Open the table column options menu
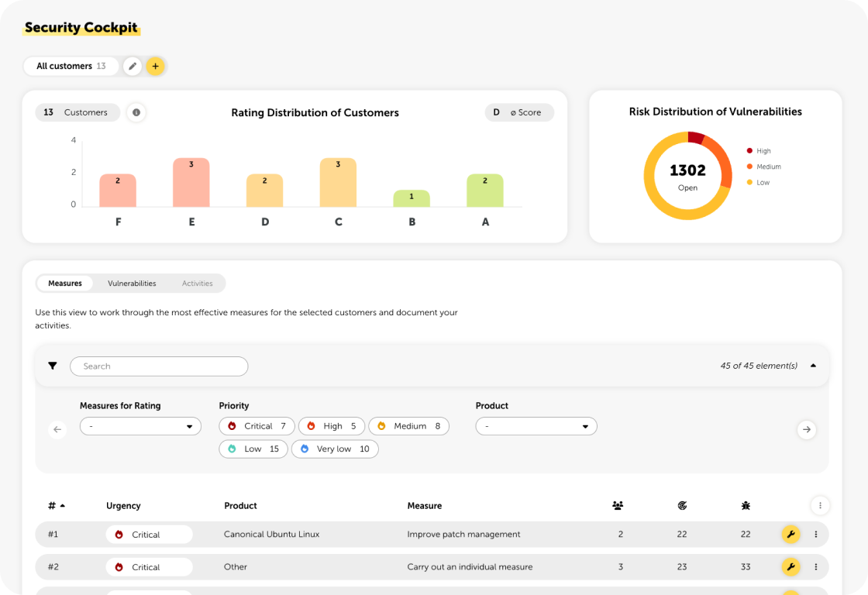 tap(819, 506)
